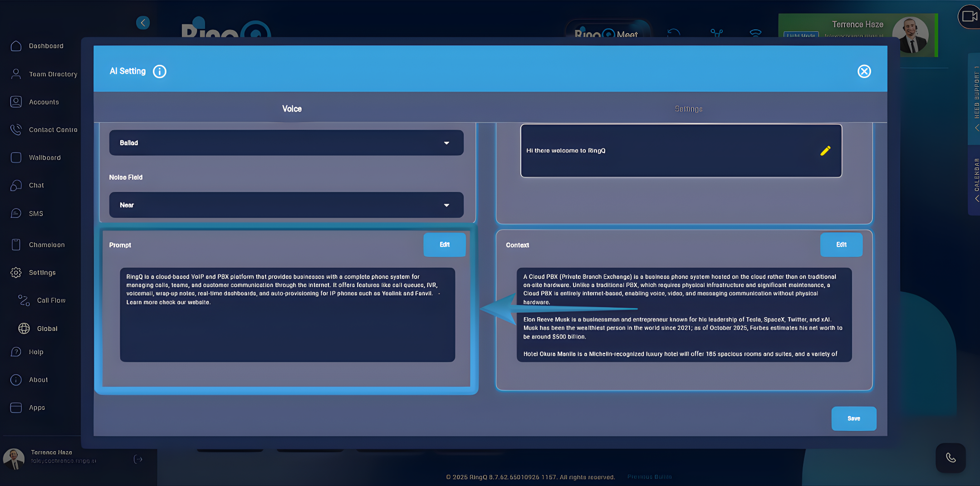980x486 pixels.
Task: Open the AI Setting info tooltip
Action: tap(159, 71)
